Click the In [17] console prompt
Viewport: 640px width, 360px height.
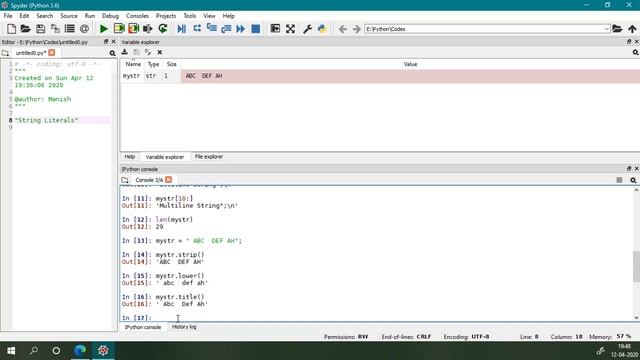[137, 318]
